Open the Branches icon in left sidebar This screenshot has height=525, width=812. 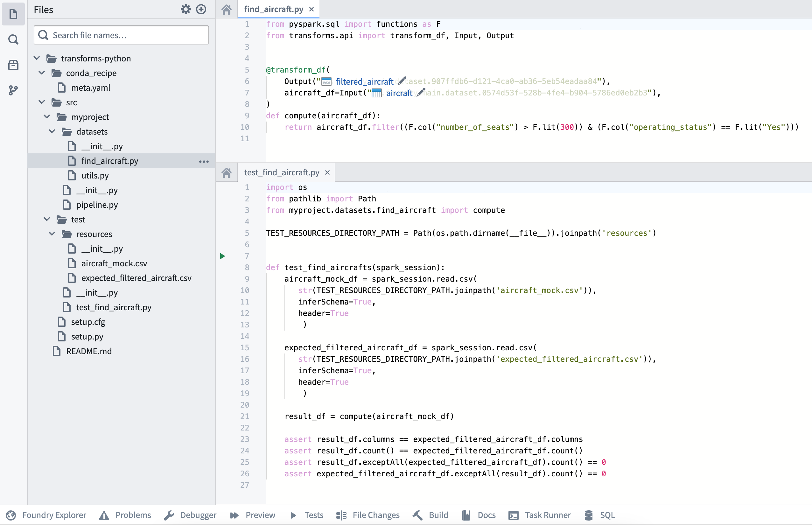pyautogui.click(x=13, y=90)
